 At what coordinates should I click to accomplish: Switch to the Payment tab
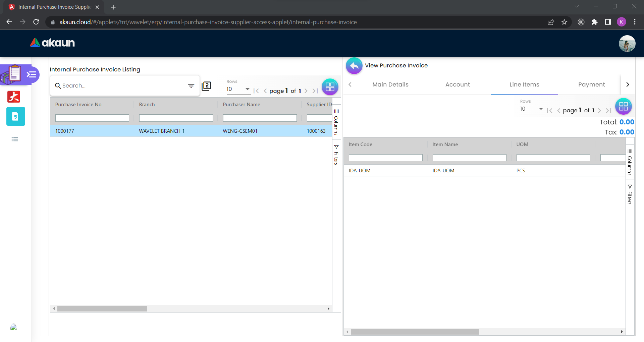click(591, 84)
